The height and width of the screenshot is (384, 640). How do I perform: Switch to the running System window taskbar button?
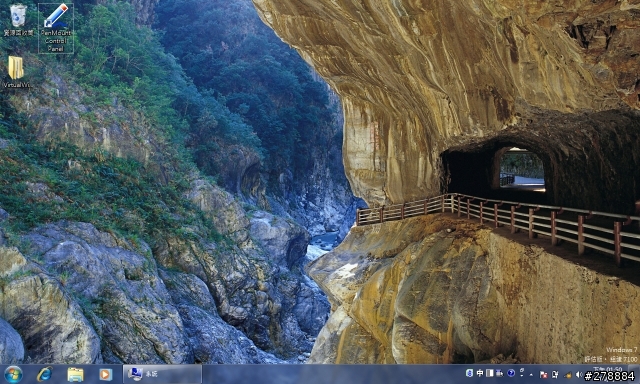(162, 374)
